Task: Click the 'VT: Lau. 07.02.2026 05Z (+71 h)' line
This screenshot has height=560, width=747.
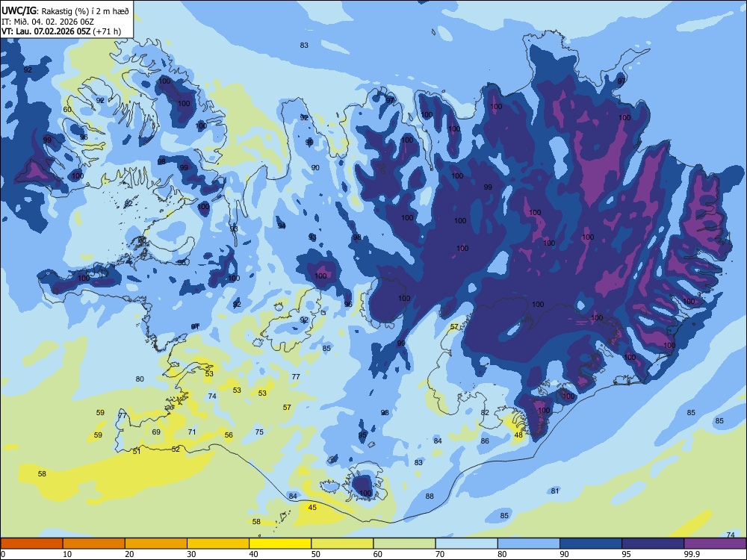Action: (x=61, y=31)
